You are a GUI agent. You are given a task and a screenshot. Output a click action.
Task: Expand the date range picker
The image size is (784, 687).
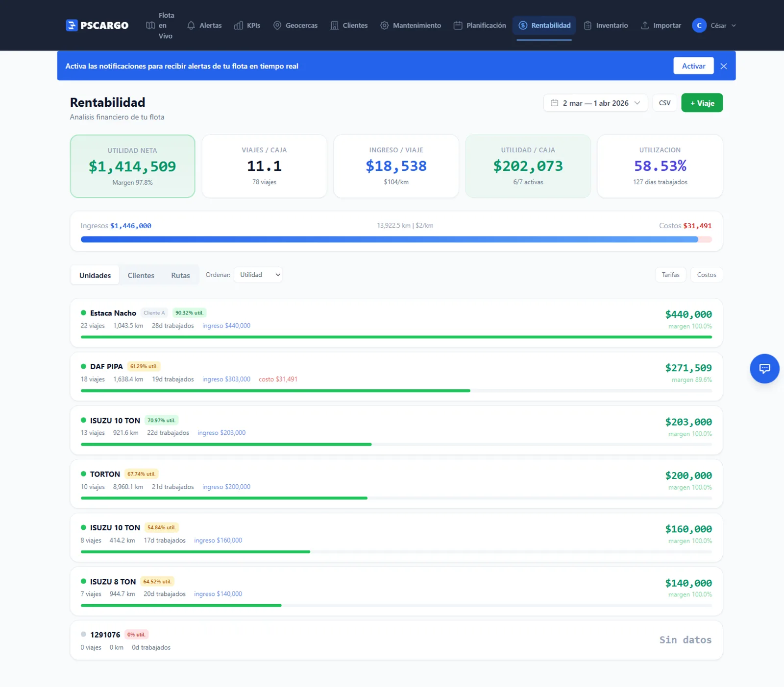pos(595,103)
